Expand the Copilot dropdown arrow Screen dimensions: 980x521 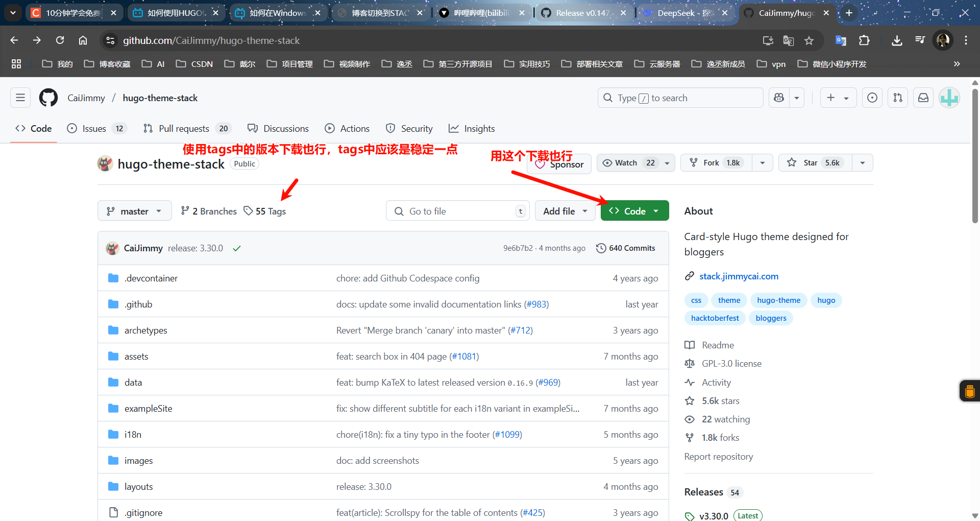pos(797,98)
